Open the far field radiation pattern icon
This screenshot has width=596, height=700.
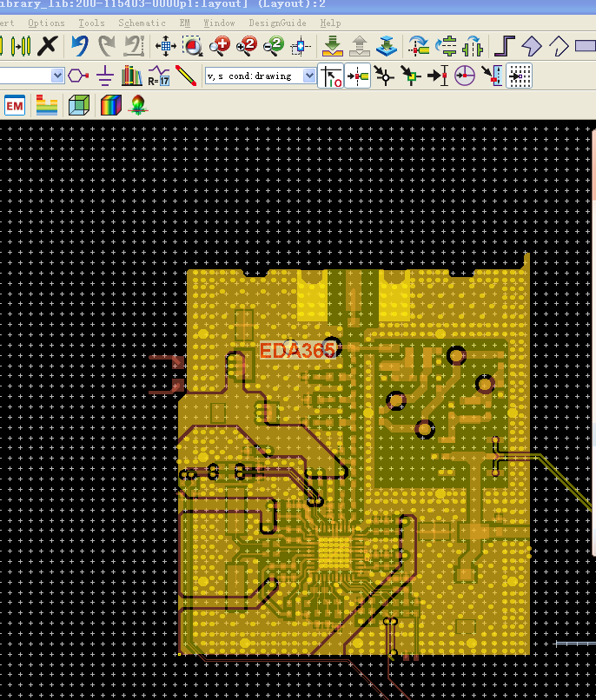point(138,106)
